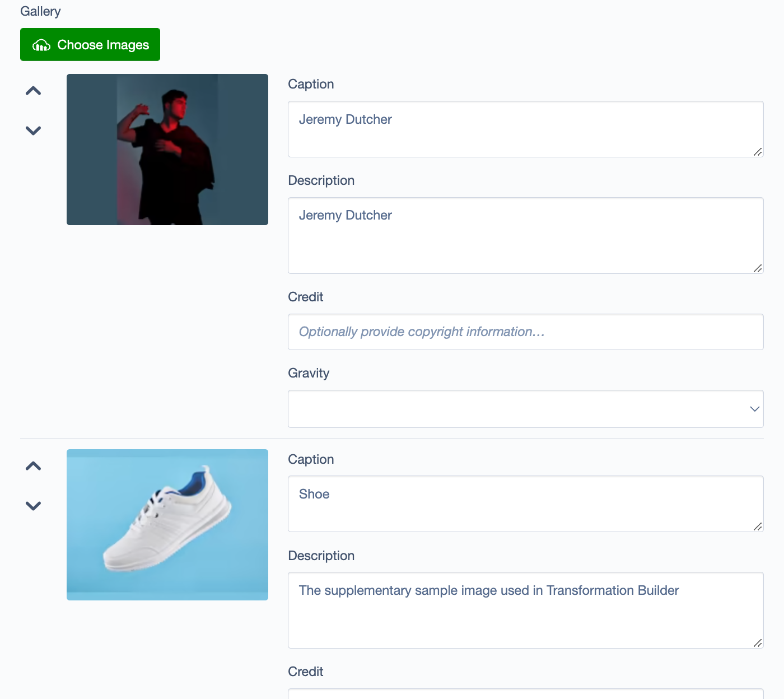
Task: Select the white shoe thumbnail
Action: point(167,525)
